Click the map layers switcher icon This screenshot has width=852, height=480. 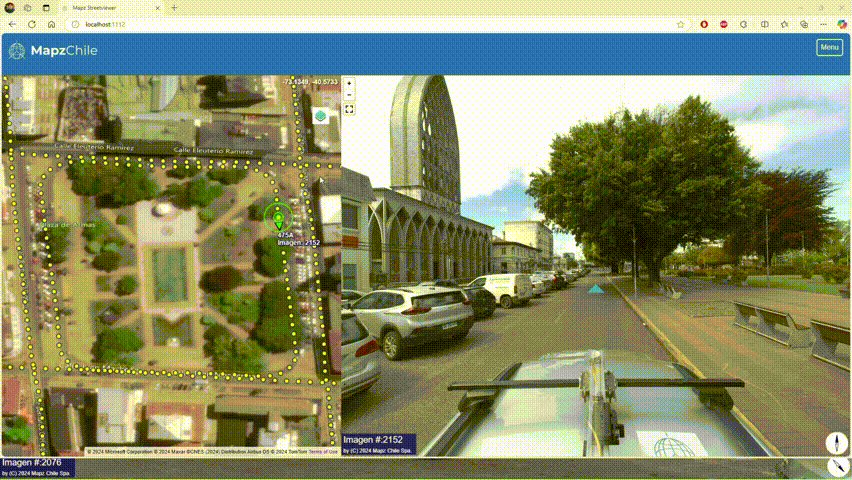(x=321, y=116)
